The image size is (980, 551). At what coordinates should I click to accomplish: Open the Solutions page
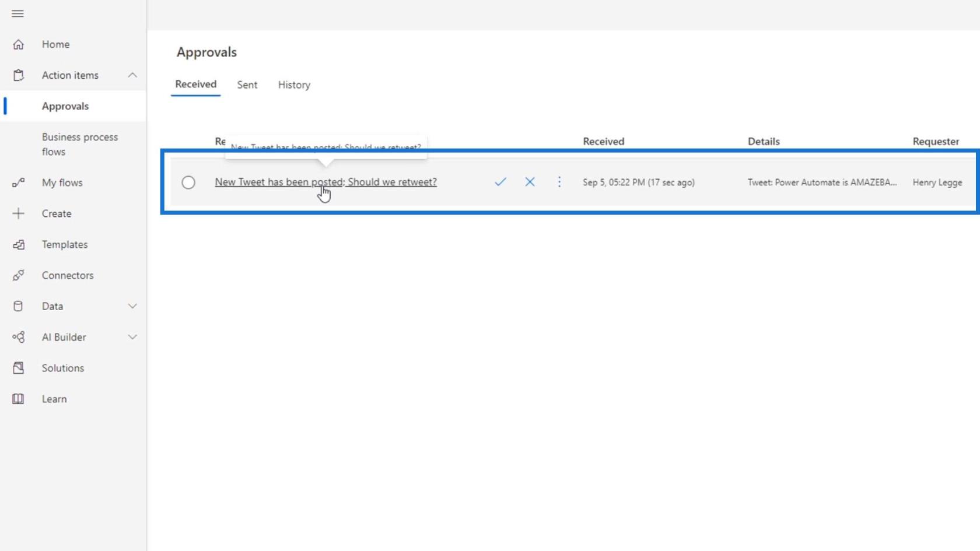point(63,368)
